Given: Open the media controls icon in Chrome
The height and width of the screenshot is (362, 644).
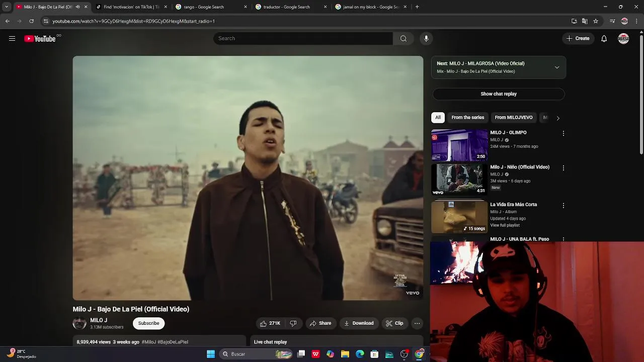Looking at the screenshot, I should tap(612, 21).
